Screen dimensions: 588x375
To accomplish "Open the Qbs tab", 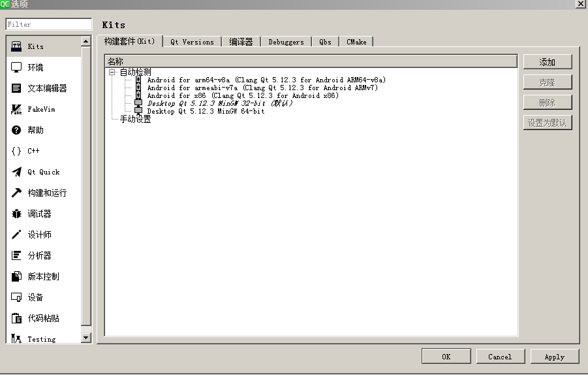I will click(x=325, y=42).
